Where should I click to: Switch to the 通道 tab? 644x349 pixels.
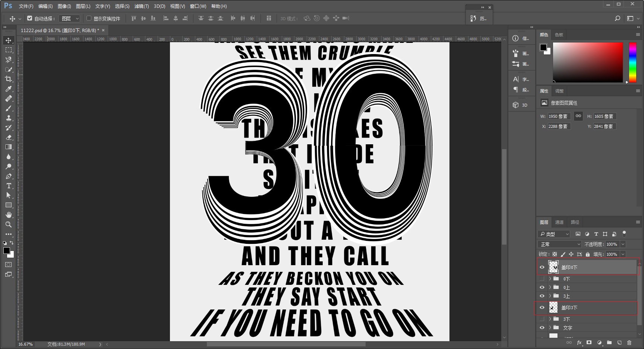tap(559, 222)
